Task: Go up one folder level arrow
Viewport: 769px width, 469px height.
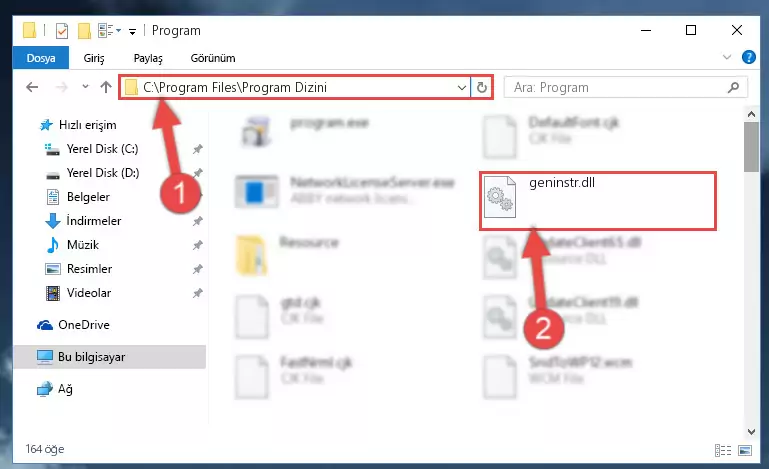Action: point(106,87)
